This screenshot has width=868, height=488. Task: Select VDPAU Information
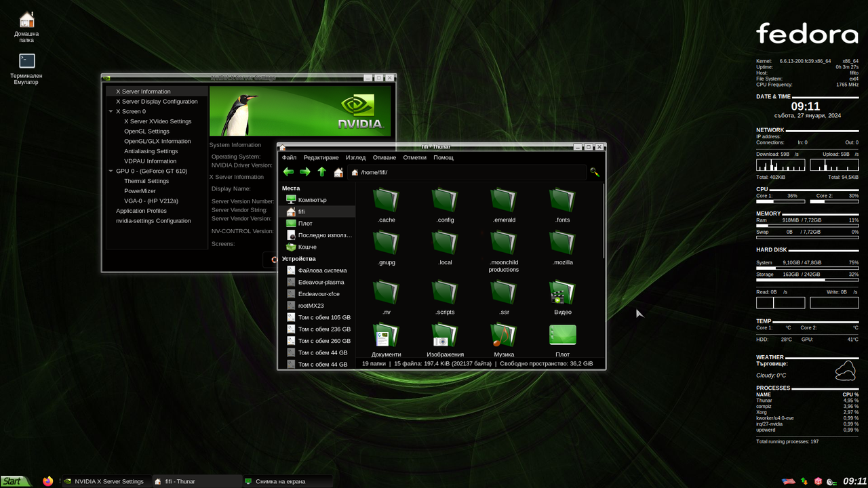pyautogui.click(x=150, y=161)
